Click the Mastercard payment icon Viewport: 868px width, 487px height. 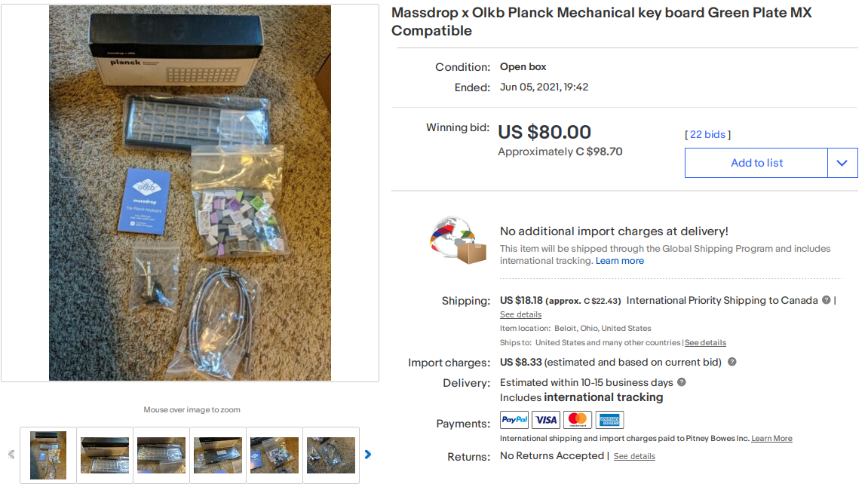(578, 420)
